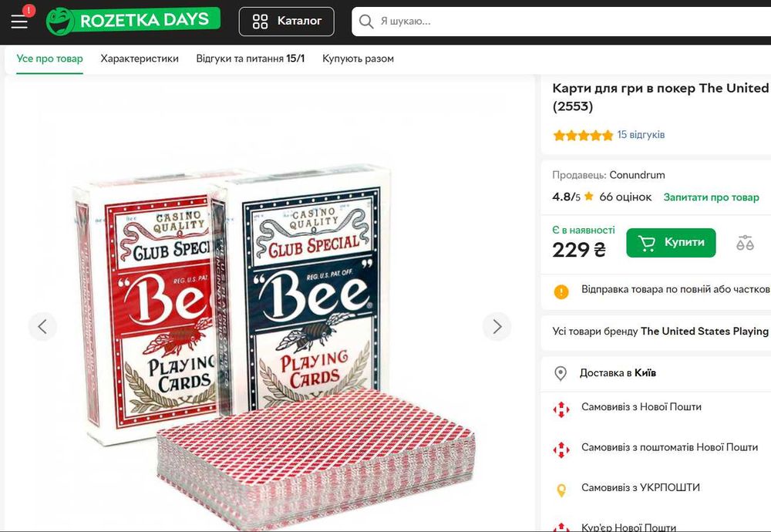Select Самовивіз з УКРПОШТИ delivery option
Screen dimensions: 771x532
pyautogui.click(x=641, y=488)
